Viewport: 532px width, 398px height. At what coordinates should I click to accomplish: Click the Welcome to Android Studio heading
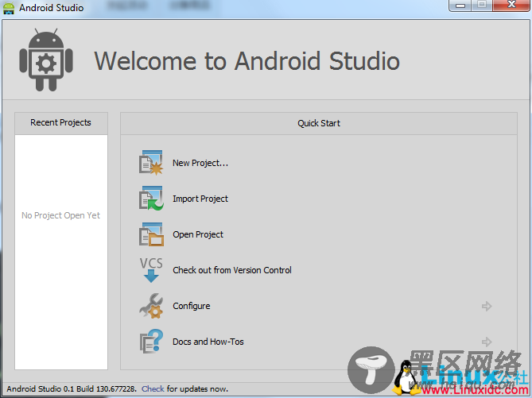[x=247, y=61]
